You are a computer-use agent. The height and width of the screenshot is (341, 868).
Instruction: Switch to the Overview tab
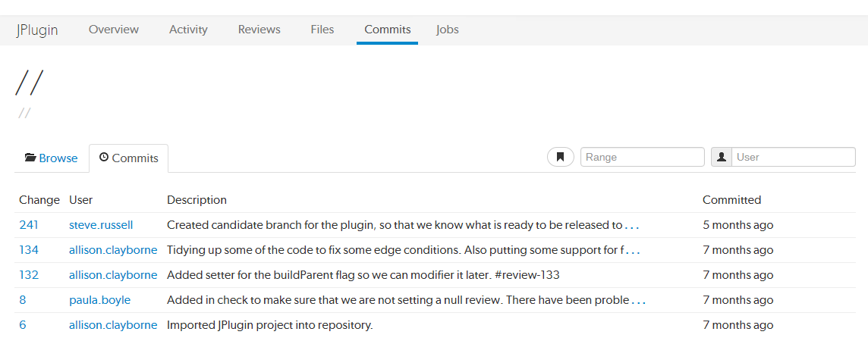[x=114, y=30]
